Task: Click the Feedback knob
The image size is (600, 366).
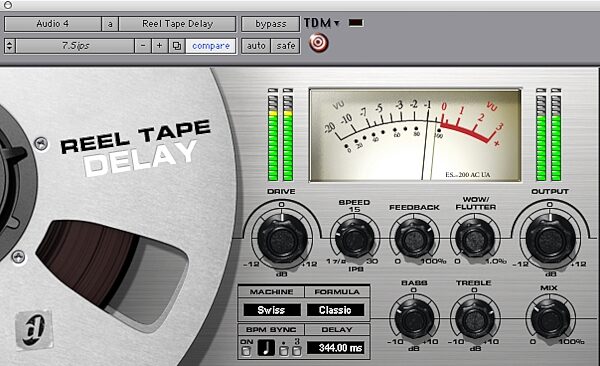Action: (414, 239)
